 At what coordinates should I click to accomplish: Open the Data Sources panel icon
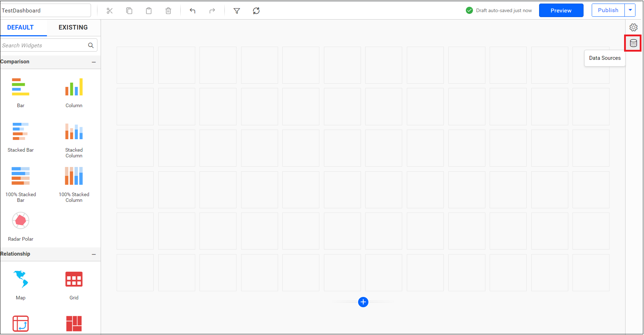point(633,43)
